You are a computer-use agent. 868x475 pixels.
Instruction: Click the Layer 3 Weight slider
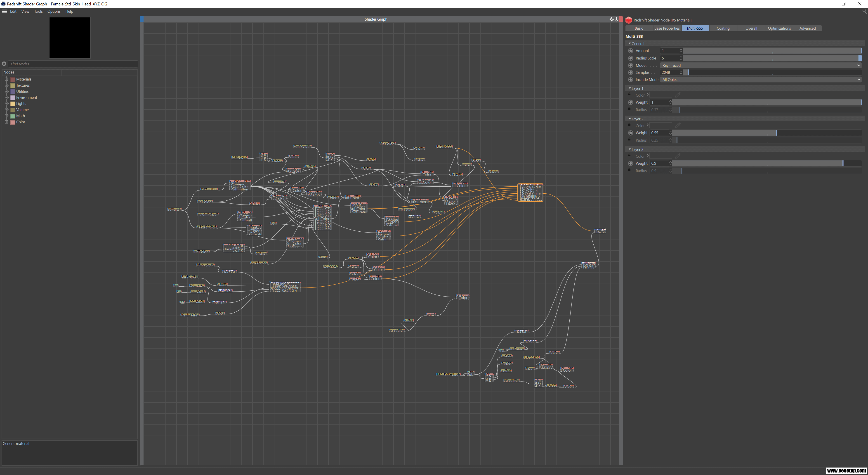[x=767, y=164]
